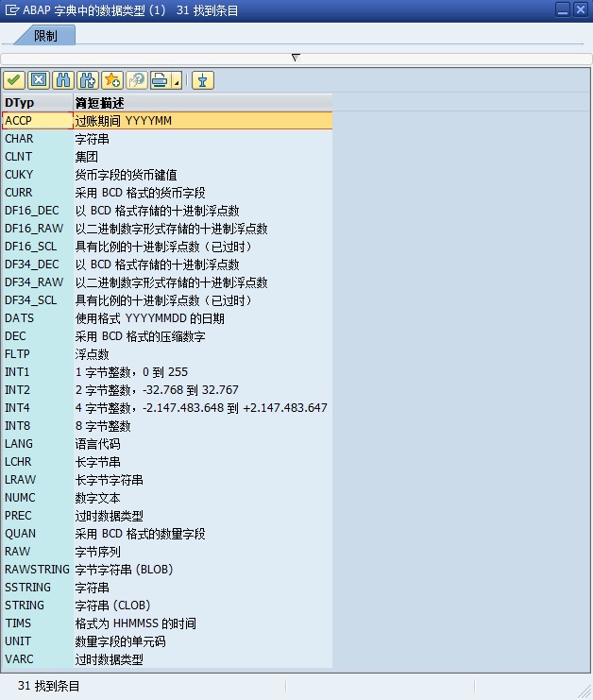Screen dimensions: 593x700
Task: Confirm selection with green checkmark icon
Action: [14, 80]
